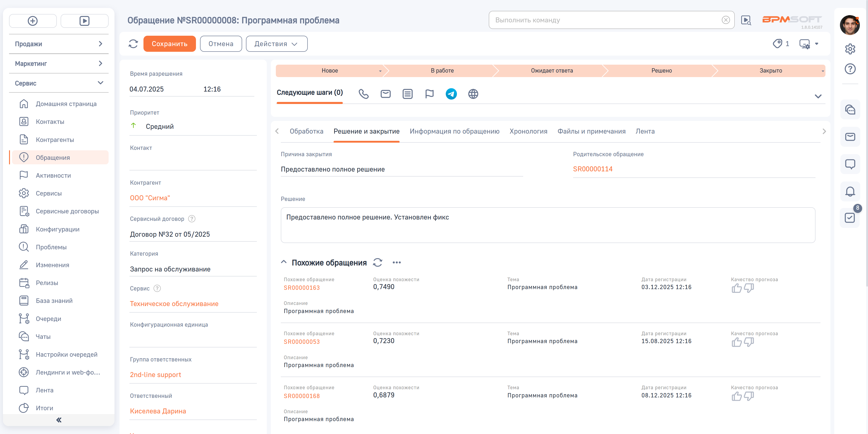The height and width of the screenshot is (434, 868).
Task: Switch to the Информация по обращению tab
Action: tap(454, 131)
